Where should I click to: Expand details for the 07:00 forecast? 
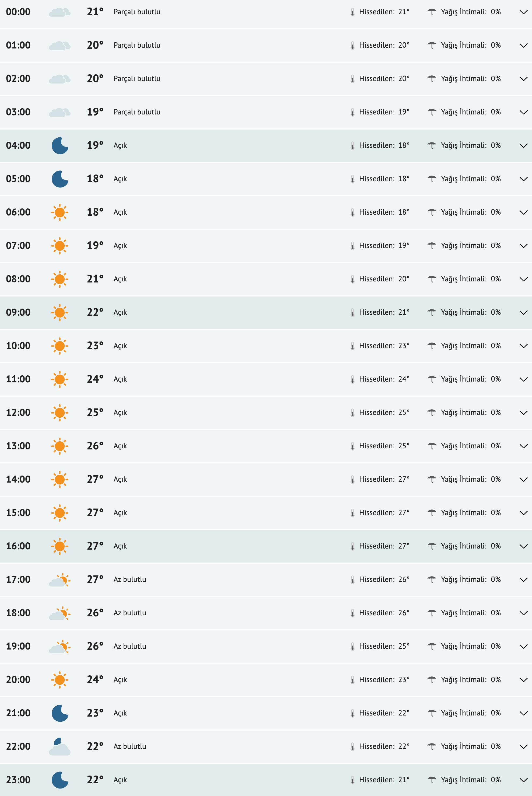click(523, 246)
